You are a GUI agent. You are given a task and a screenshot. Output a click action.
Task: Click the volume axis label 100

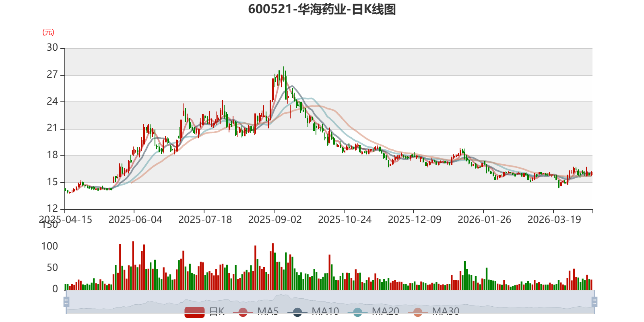(50, 246)
